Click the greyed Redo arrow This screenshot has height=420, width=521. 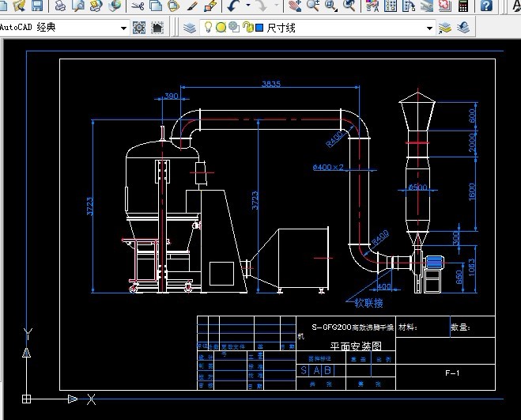tap(262, 6)
